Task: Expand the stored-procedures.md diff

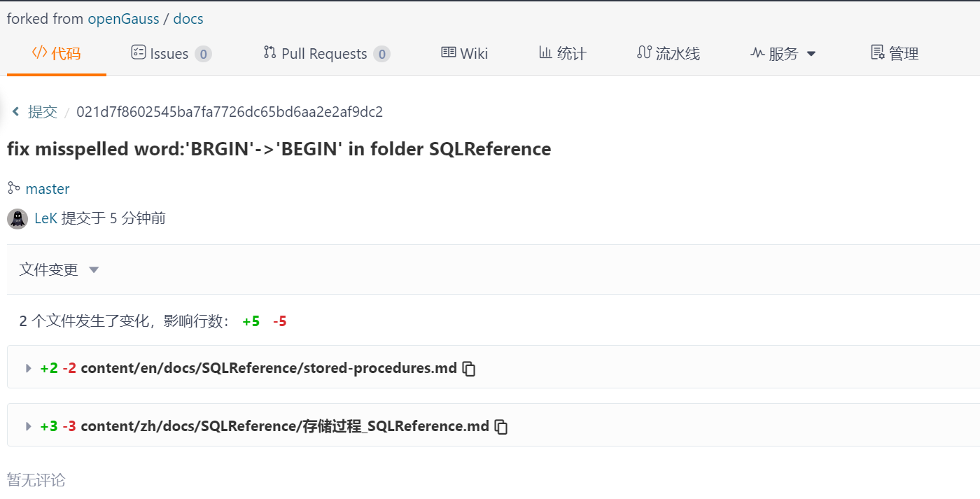Action: tap(29, 368)
